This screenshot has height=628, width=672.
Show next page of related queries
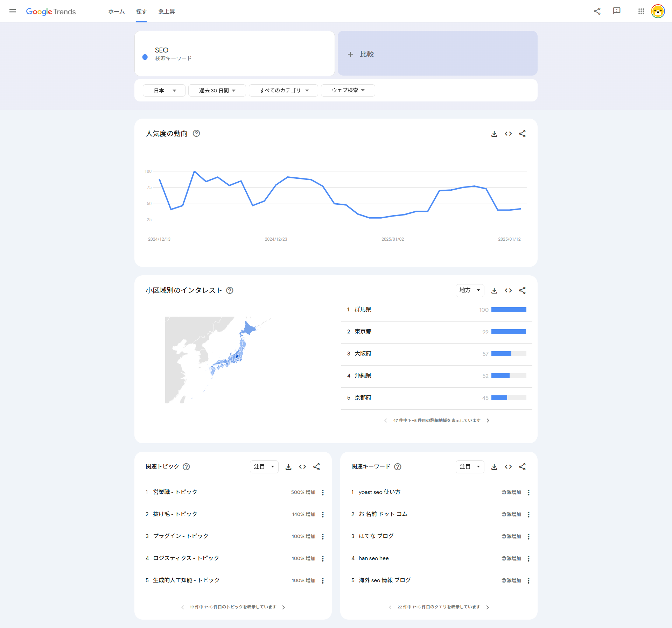tap(488, 607)
